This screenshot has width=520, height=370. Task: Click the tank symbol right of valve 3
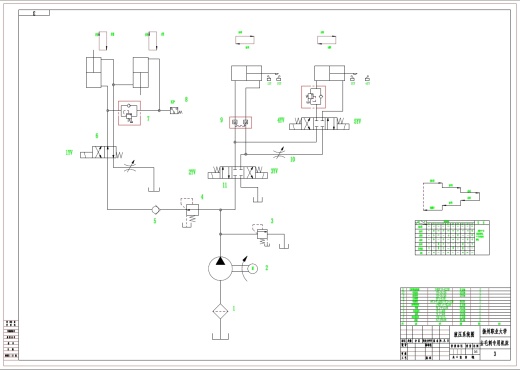[284, 246]
